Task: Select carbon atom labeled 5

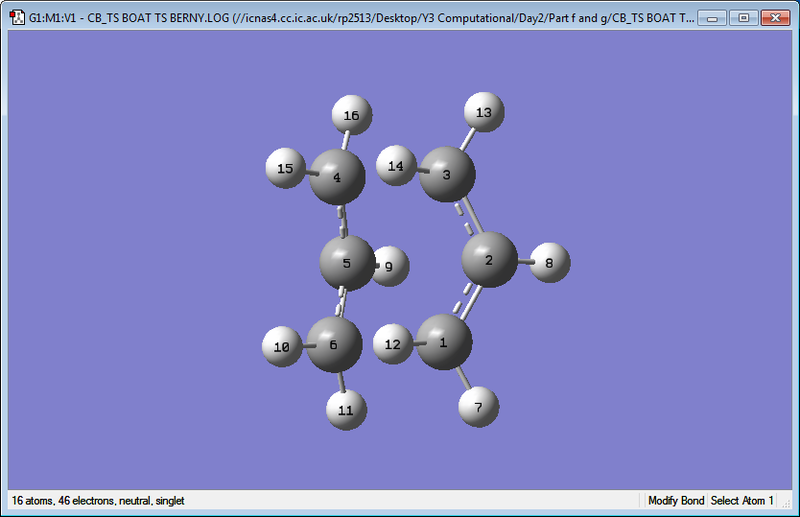Action: tap(347, 263)
